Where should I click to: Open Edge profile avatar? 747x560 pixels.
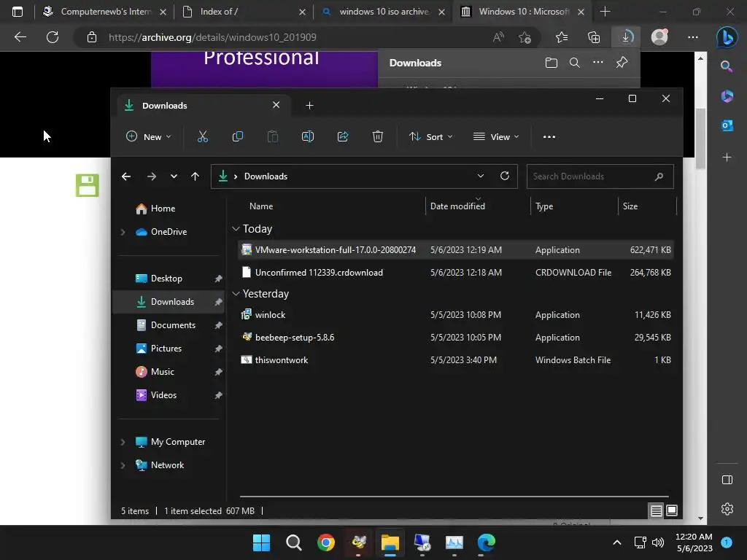(x=659, y=37)
